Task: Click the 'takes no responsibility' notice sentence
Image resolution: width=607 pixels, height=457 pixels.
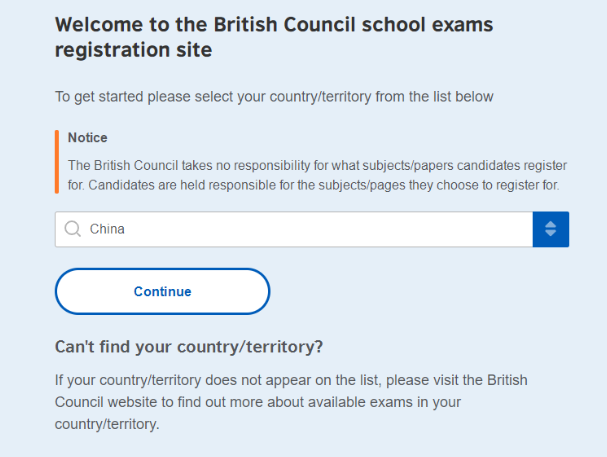Action: point(317,166)
